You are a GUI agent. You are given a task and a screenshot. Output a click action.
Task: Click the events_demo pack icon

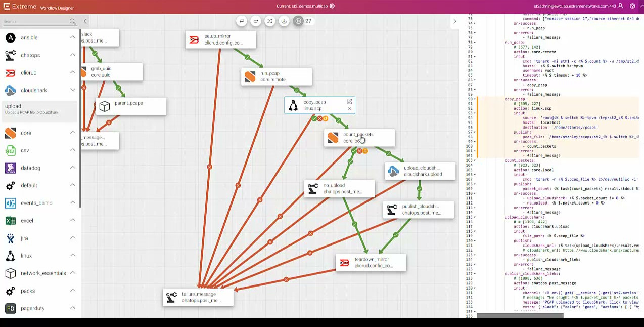(x=10, y=203)
